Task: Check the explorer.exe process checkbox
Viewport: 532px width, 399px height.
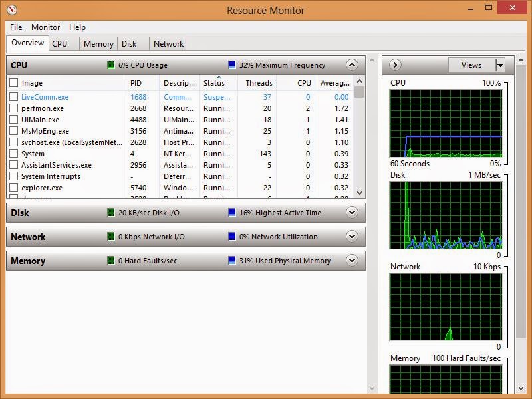Action: 13,187
